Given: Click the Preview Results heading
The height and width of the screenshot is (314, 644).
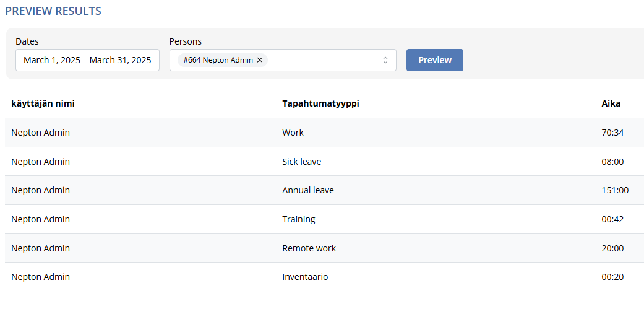Looking at the screenshot, I should point(53,11).
